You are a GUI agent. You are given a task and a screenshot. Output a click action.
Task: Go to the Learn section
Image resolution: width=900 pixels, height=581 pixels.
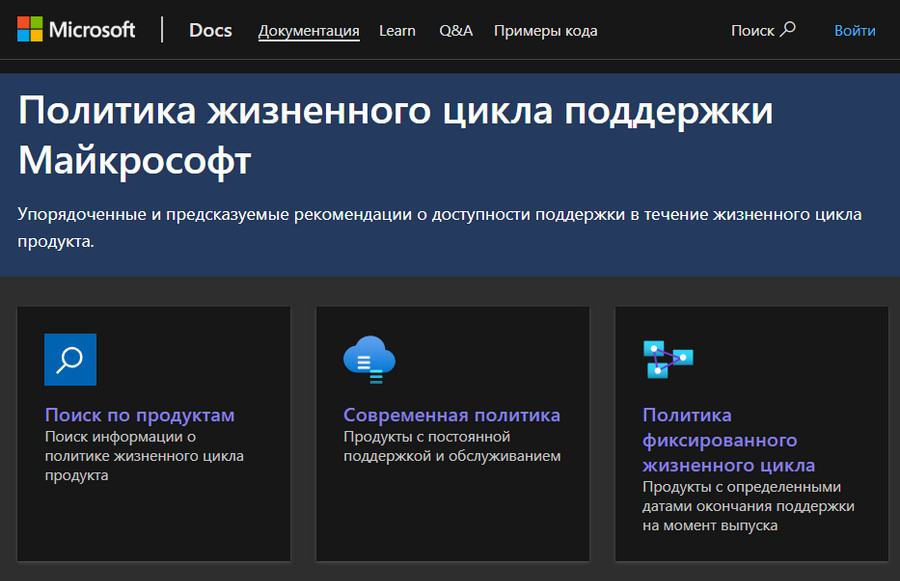click(397, 31)
